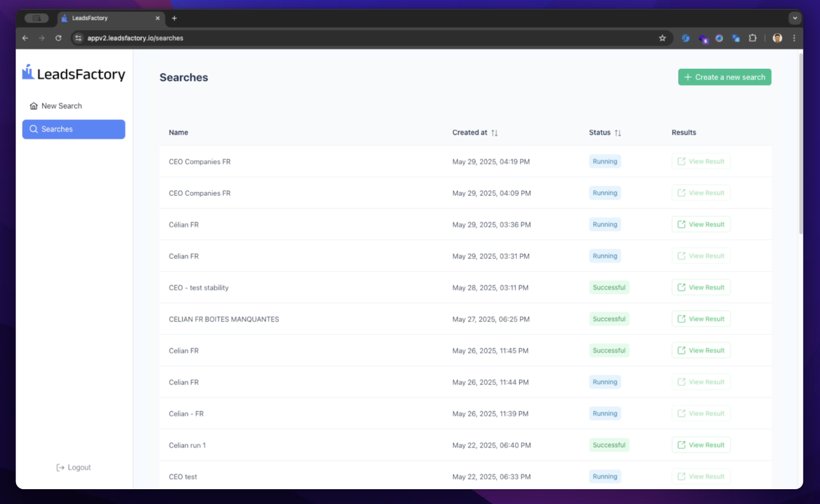Screen dimensions: 820x504
Task: Click Running status of CEO test
Action: [605, 476]
